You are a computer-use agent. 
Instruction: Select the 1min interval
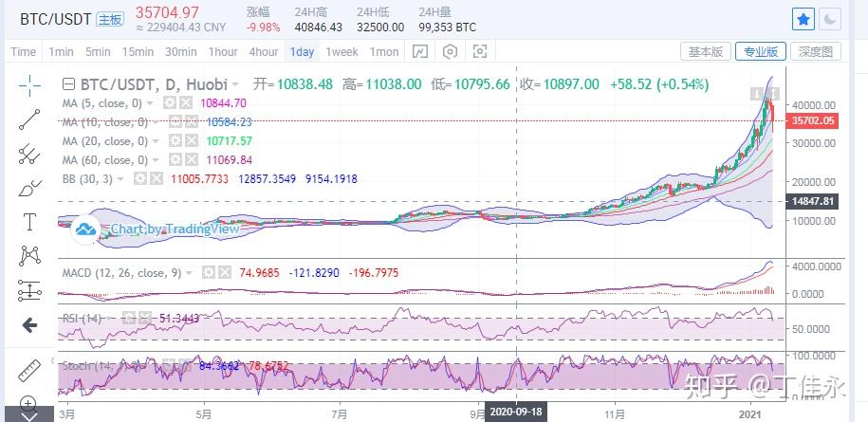(61, 52)
